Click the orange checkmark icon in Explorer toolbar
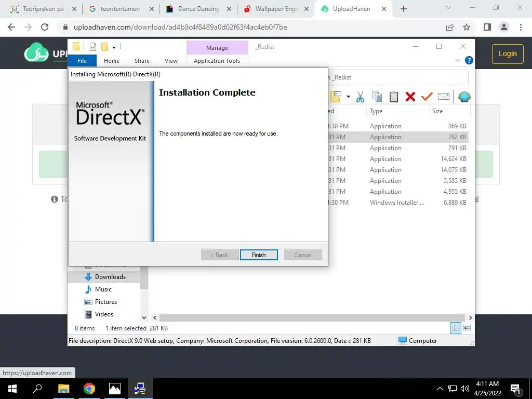The image size is (532, 399). coord(427,97)
